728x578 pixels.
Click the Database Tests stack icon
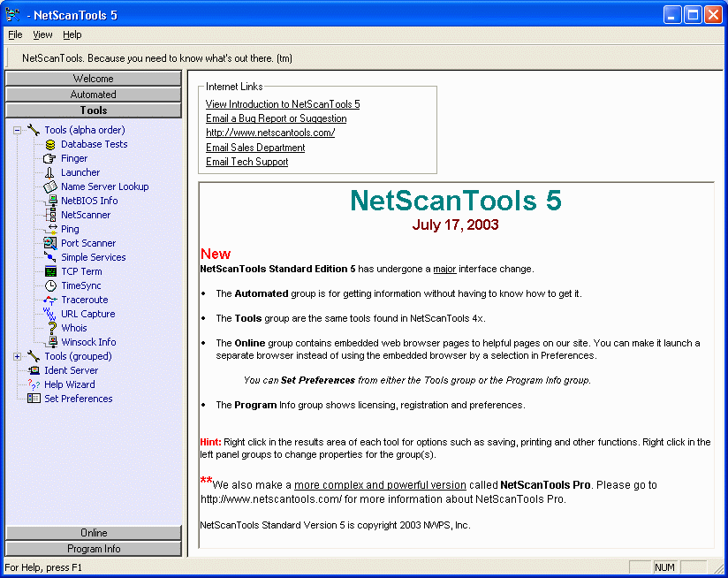point(50,144)
